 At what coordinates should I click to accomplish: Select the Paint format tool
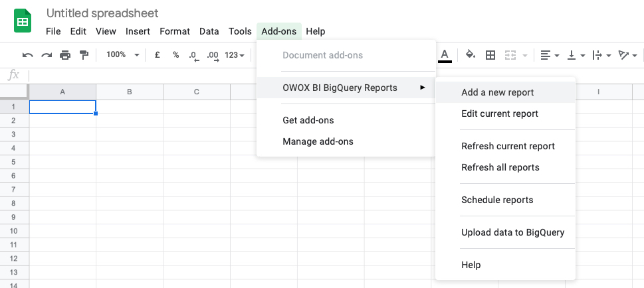click(x=84, y=55)
